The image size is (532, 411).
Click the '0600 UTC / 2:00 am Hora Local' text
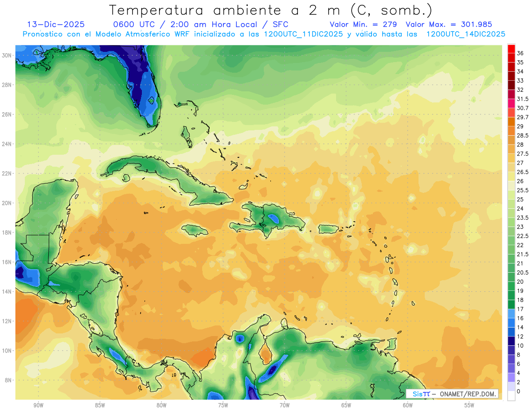(x=187, y=24)
